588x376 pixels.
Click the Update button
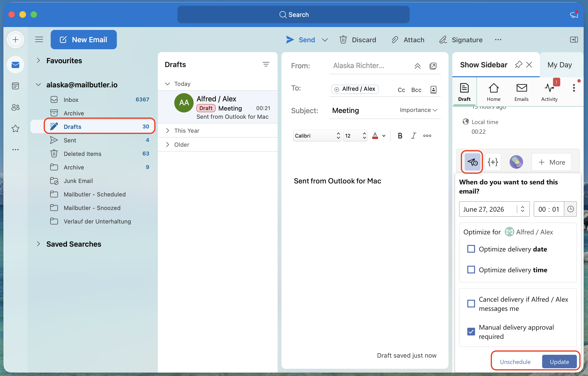tap(559, 362)
